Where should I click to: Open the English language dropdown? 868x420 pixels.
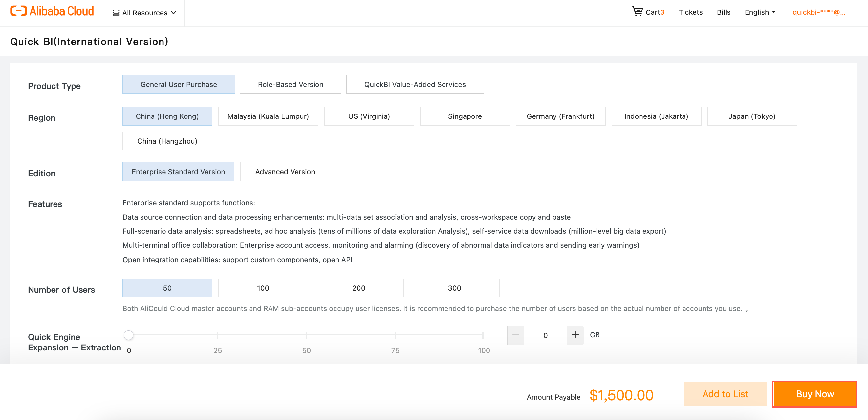760,12
